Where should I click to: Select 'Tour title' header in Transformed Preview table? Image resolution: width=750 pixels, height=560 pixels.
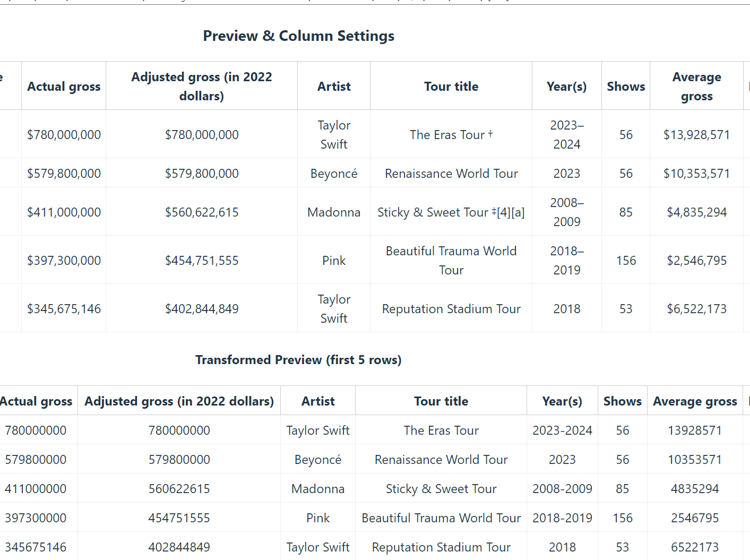click(441, 401)
